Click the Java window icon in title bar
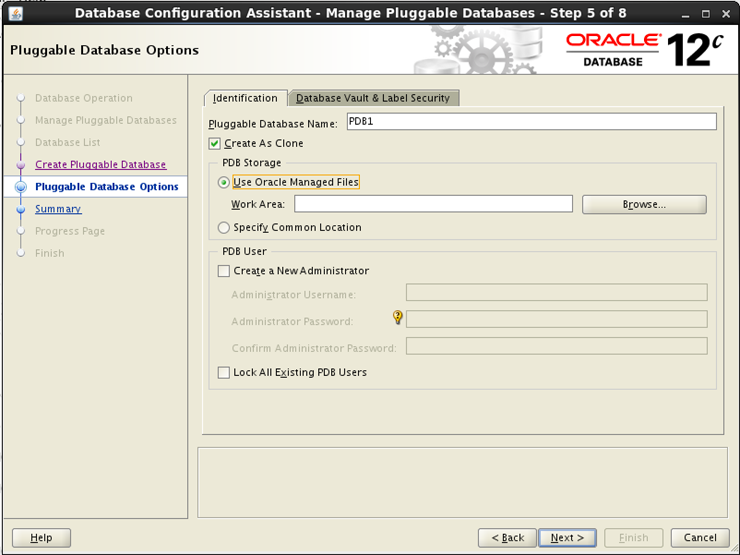Screen dimensions: 740x555 (16, 14)
